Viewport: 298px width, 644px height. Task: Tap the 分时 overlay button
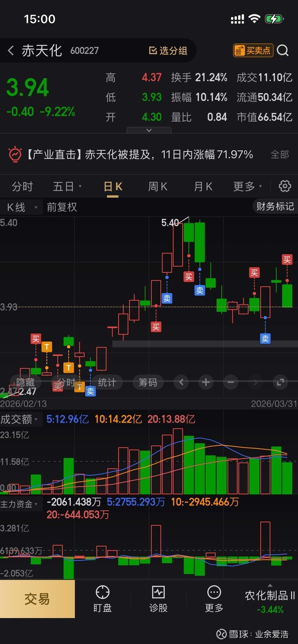[x=66, y=382]
